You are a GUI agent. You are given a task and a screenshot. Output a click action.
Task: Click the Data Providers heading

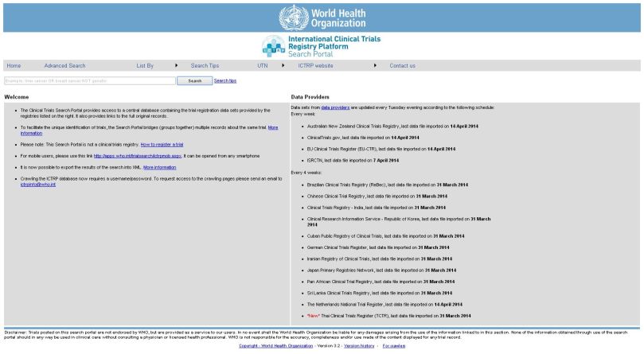tap(310, 97)
